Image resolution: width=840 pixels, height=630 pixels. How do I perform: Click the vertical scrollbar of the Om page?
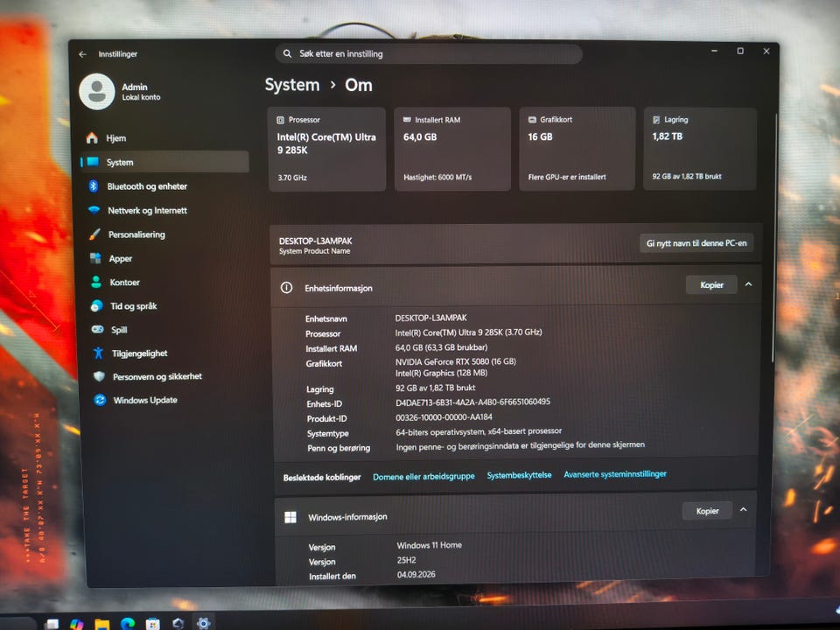(x=774, y=238)
